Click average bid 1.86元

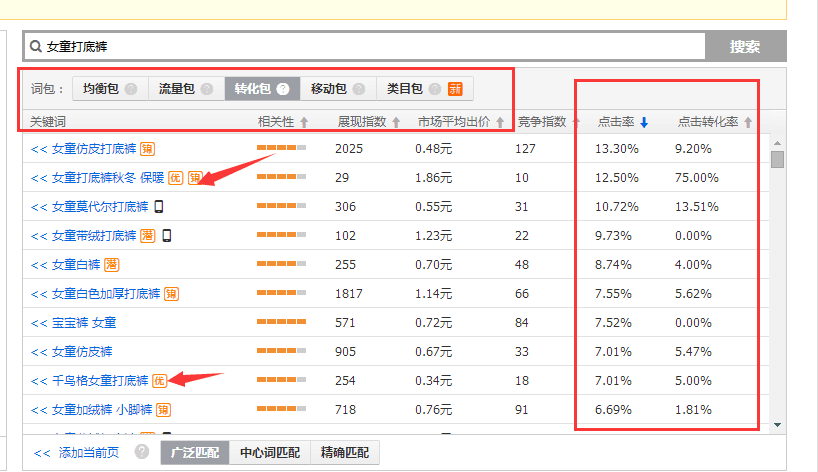pos(434,178)
